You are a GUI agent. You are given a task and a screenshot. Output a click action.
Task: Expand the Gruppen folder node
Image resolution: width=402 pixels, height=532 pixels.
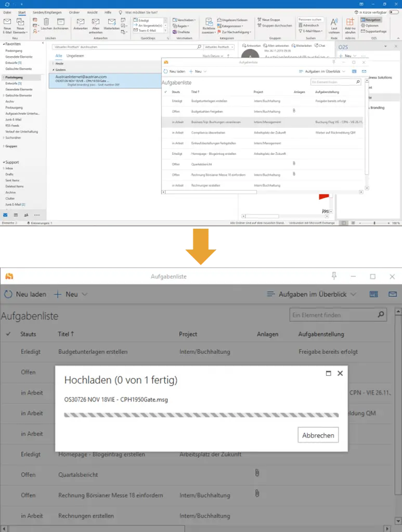point(4,146)
